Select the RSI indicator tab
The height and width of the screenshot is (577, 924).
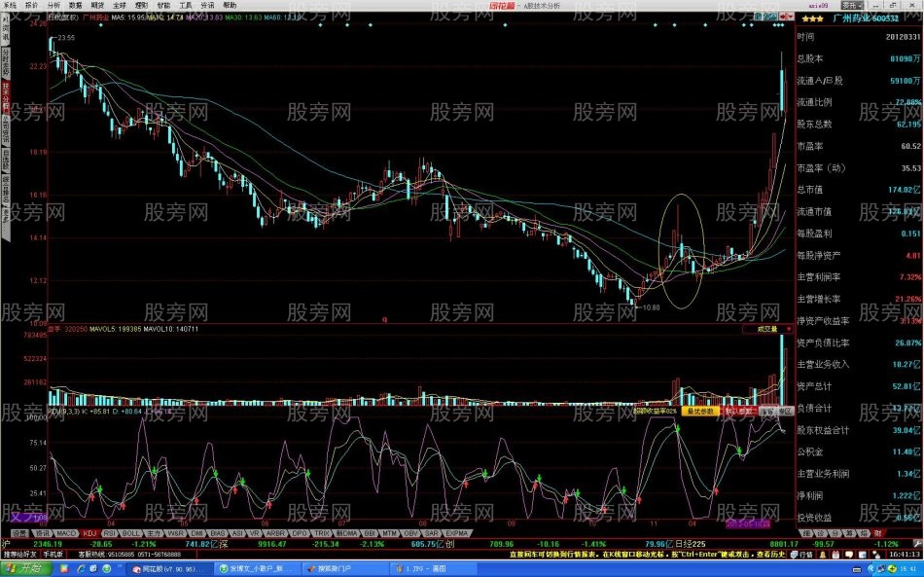(108, 533)
